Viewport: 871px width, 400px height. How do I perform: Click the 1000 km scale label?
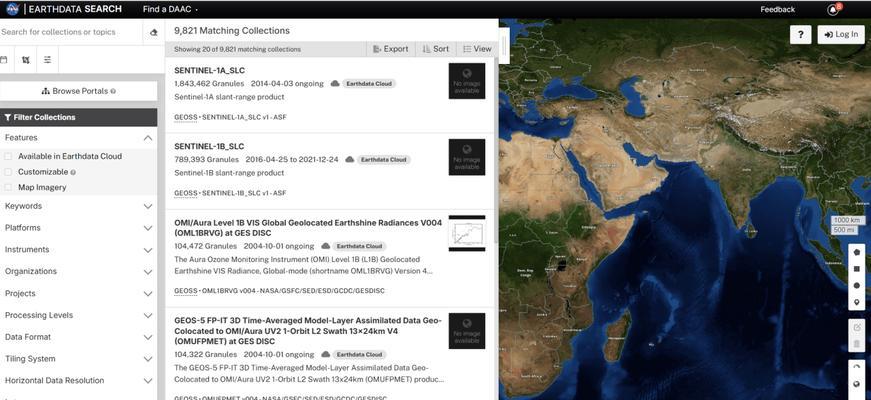click(847, 221)
